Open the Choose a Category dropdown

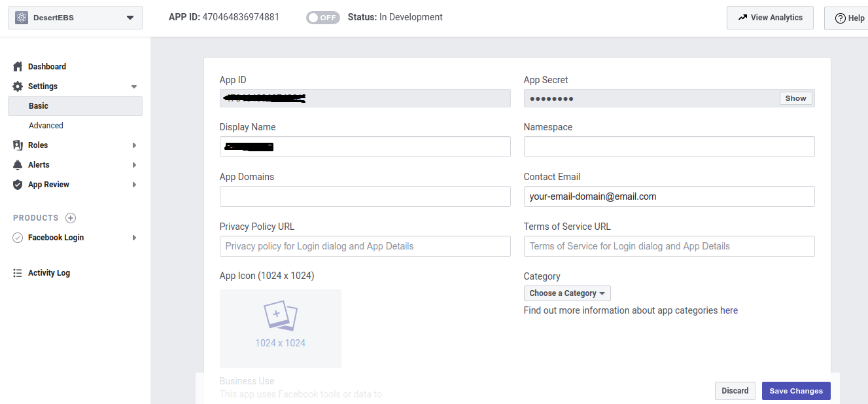(567, 293)
